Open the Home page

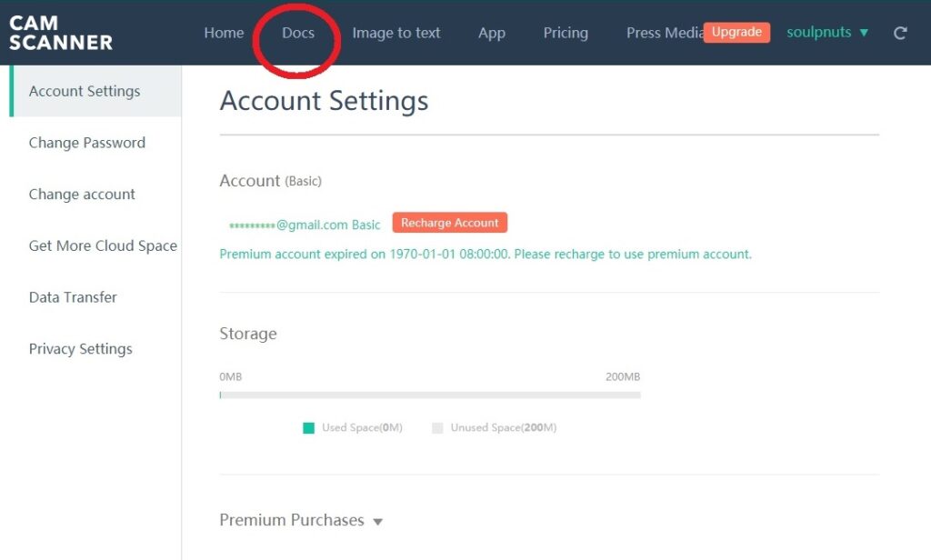(224, 33)
